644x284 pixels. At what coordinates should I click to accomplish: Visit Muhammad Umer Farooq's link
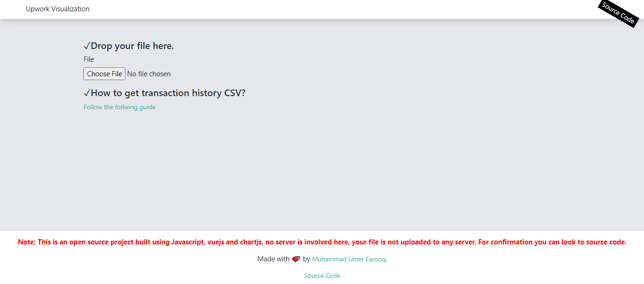click(x=349, y=259)
